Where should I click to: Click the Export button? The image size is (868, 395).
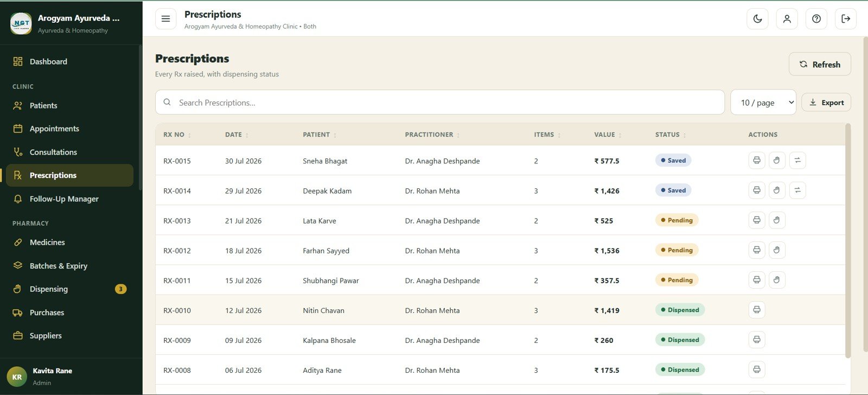coord(826,103)
